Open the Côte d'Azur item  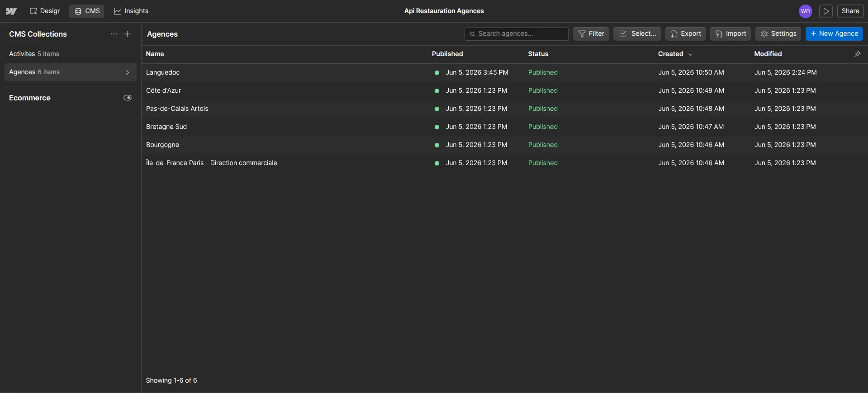click(x=163, y=90)
